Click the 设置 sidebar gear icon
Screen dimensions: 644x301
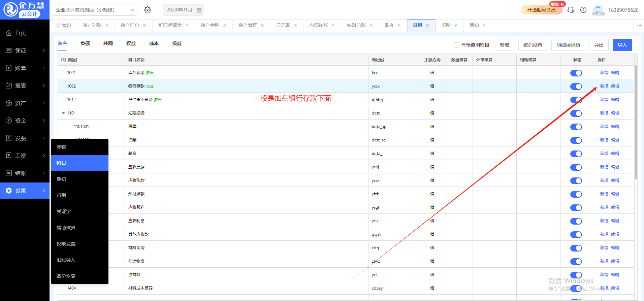[9, 191]
